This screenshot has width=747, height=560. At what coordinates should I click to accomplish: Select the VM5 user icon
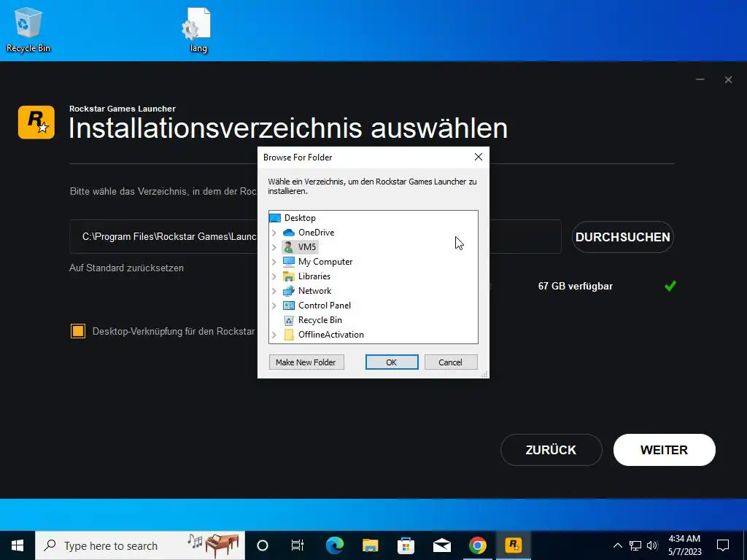tap(289, 247)
